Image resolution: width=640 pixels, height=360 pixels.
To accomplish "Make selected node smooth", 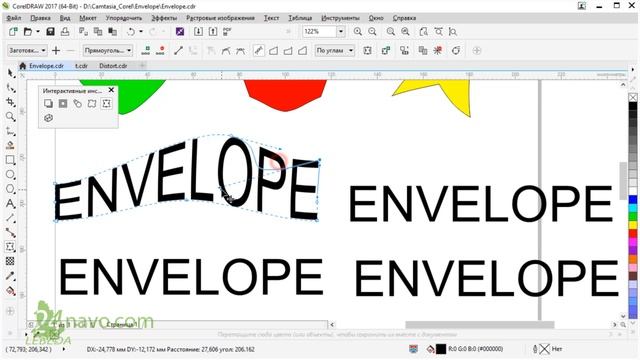I will click(x=226, y=51).
